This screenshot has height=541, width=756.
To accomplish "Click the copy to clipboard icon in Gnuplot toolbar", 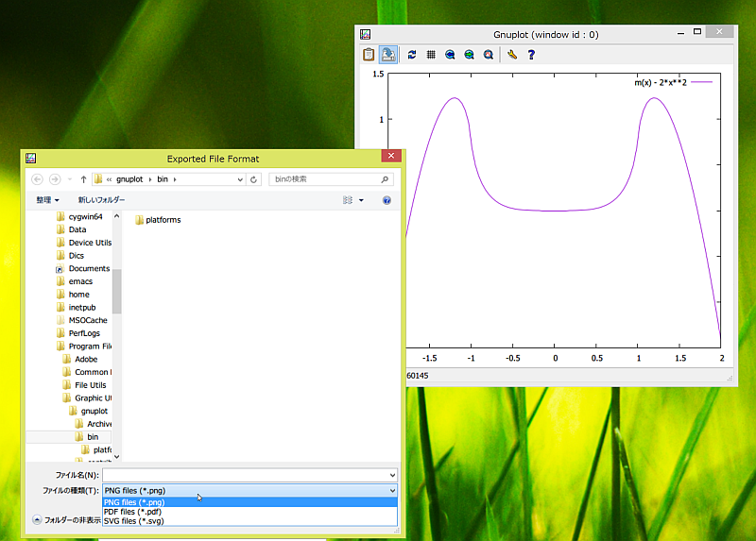I will pos(369,55).
